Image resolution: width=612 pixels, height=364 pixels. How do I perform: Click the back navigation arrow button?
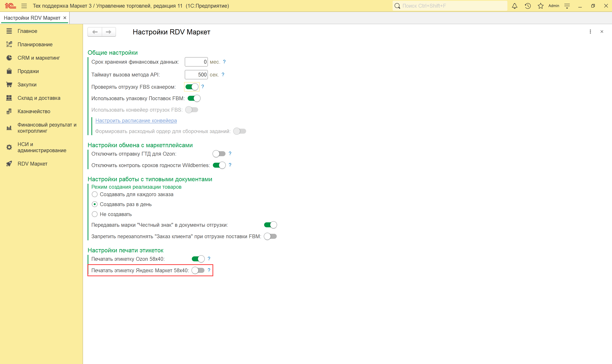(95, 32)
